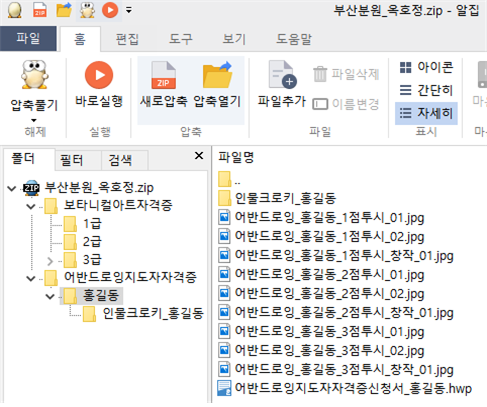Switch to the 편집 ribbon tab
The height and width of the screenshot is (407, 487).
(x=127, y=39)
